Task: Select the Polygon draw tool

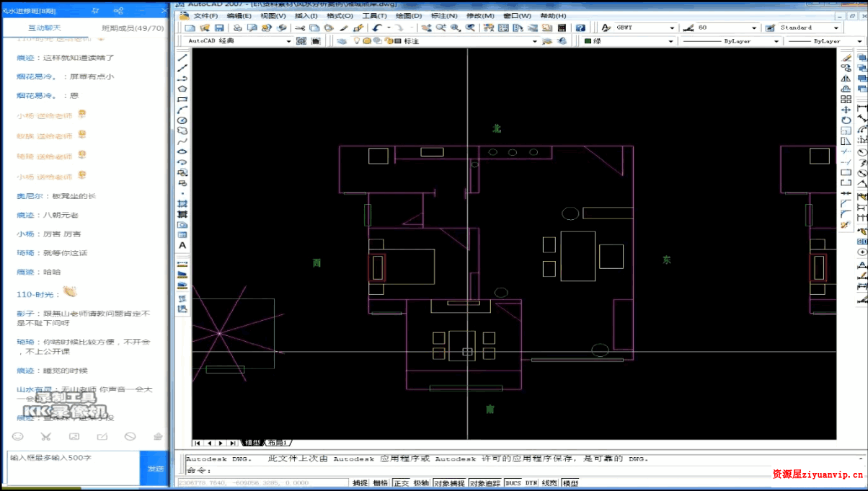Action: click(182, 88)
